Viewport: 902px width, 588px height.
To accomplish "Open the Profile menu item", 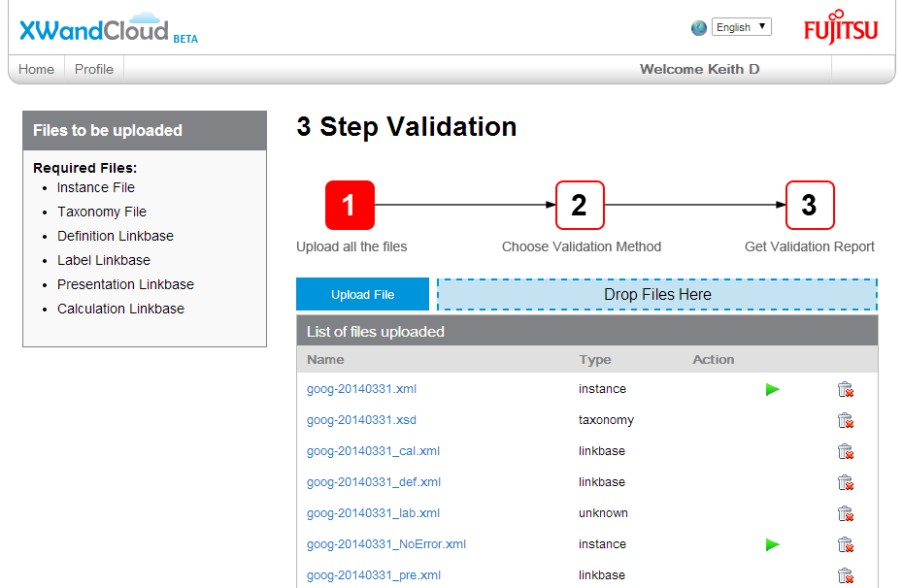I will (x=94, y=69).
